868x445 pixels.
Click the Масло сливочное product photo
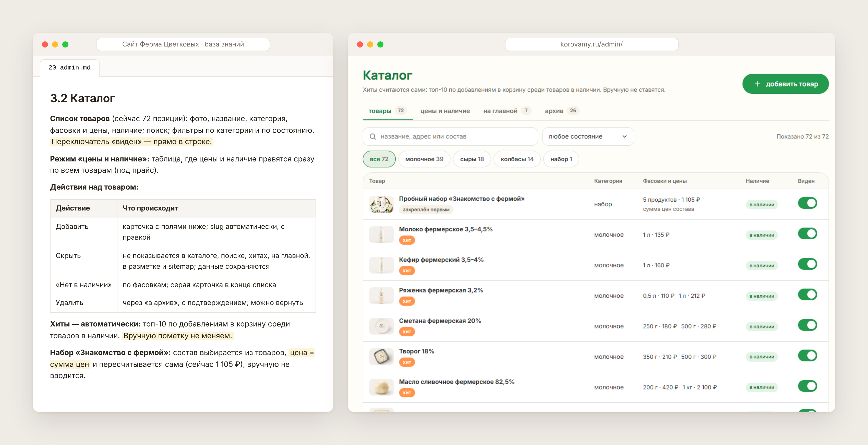tap(381, 387)
